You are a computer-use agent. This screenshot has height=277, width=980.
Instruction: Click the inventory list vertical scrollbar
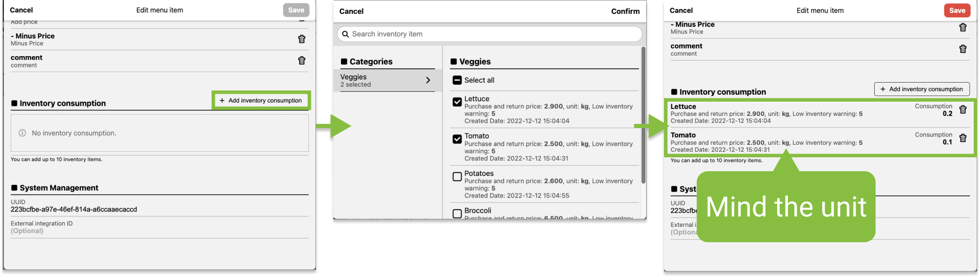click(643, 116)
